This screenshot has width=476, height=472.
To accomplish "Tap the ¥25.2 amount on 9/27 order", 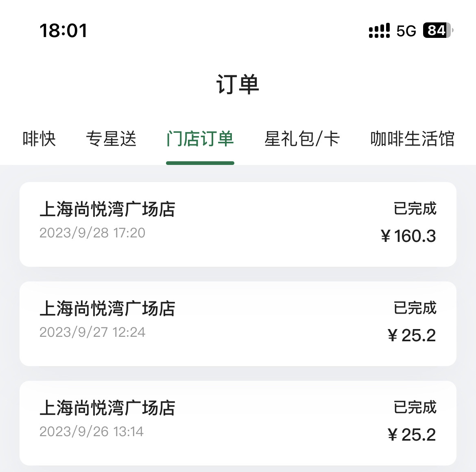I will (x=412, y=336).
